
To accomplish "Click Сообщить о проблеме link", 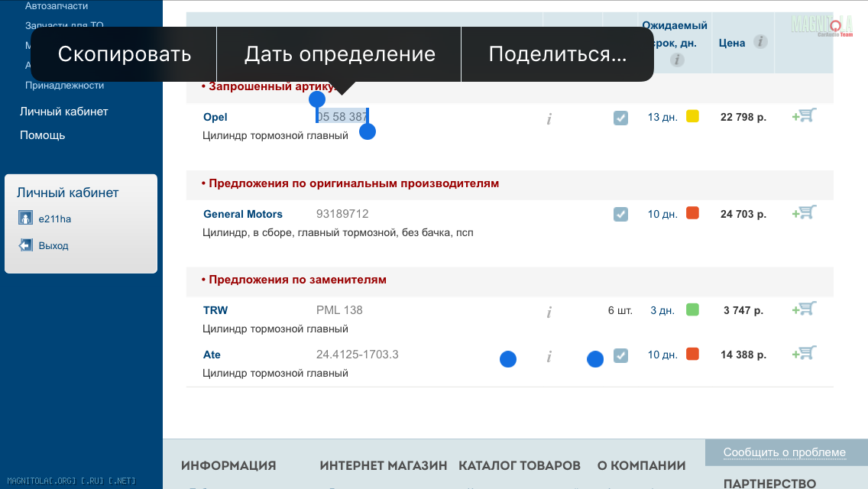I will [785, 452].
